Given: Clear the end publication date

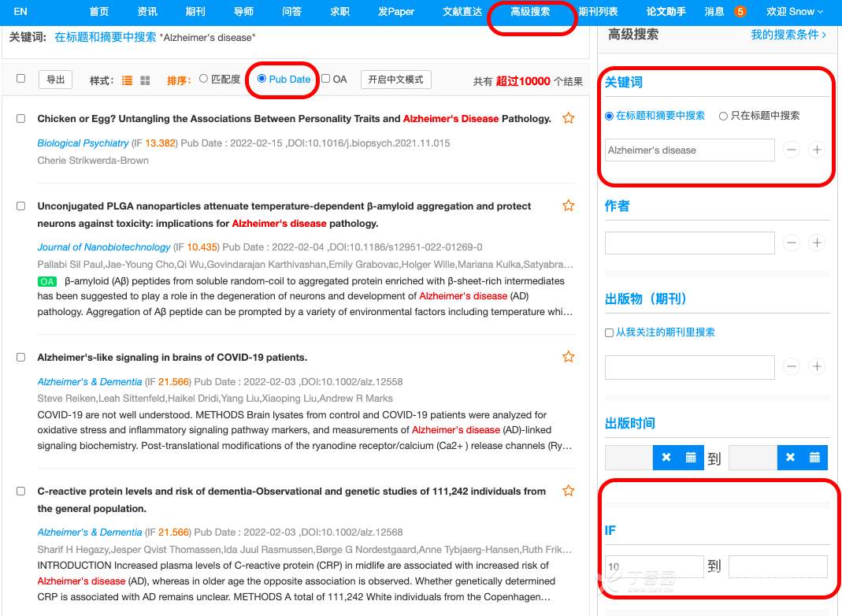Looking at the screenshot, I should click(x=790, y=458).
